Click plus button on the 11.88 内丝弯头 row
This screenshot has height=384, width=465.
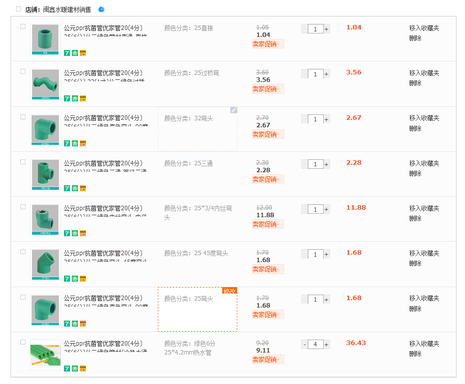(x=327, y=210)
